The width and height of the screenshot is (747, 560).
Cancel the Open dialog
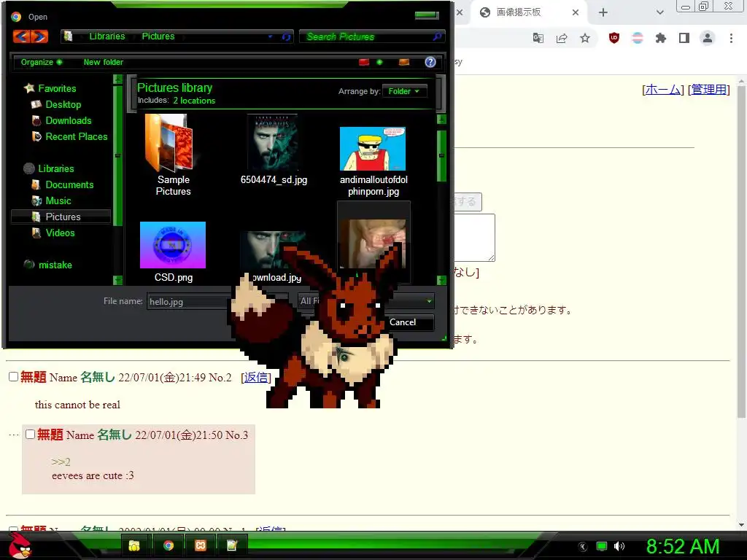(x=403, y=322)
